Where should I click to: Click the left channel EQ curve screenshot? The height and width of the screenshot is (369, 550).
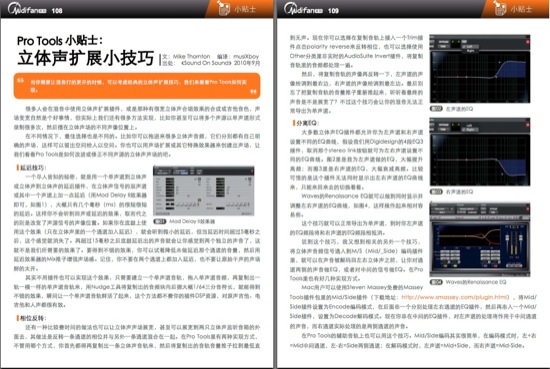tap(480, 69)
